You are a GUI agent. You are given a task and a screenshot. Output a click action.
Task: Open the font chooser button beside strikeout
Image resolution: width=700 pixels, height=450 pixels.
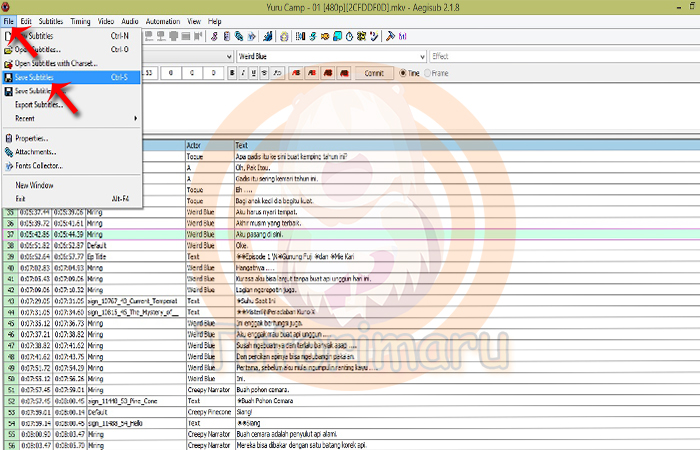pyautogui.click(x=277, y=73)
